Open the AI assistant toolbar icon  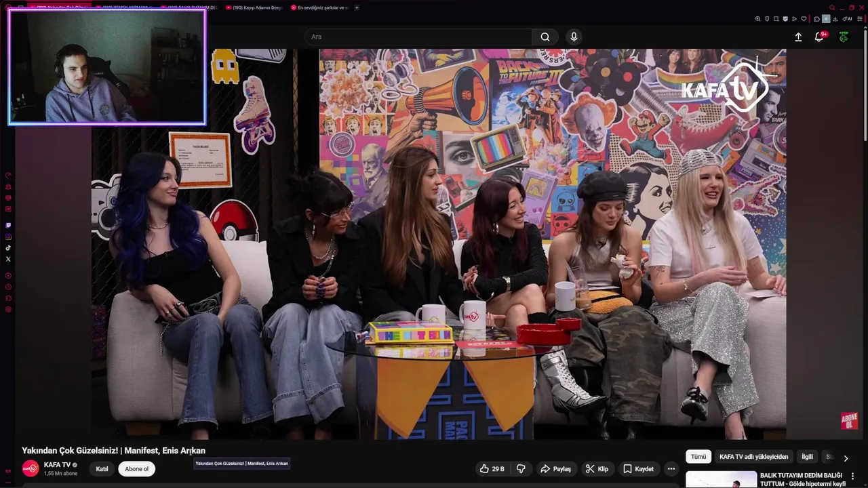point(848,19)
